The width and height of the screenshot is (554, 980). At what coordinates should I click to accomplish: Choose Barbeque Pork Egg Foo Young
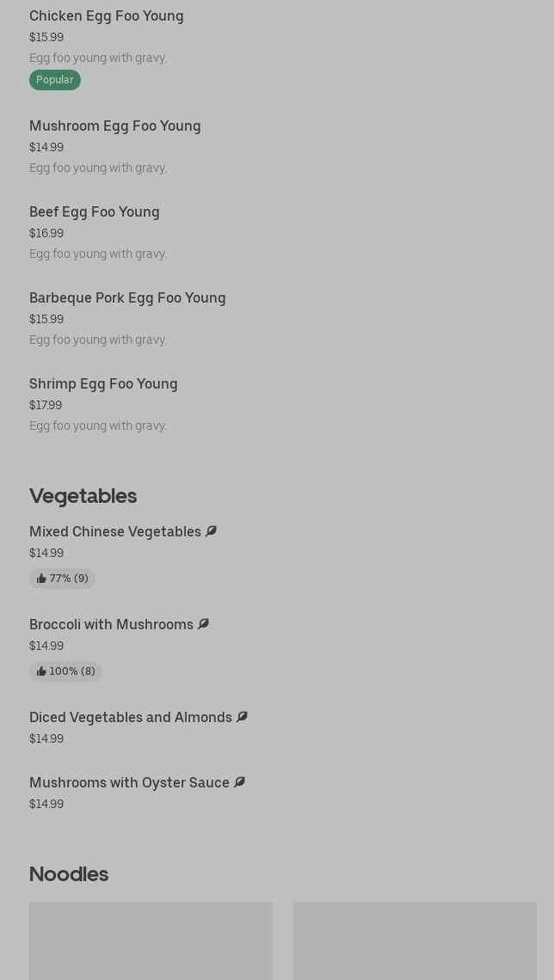[127, 297]
